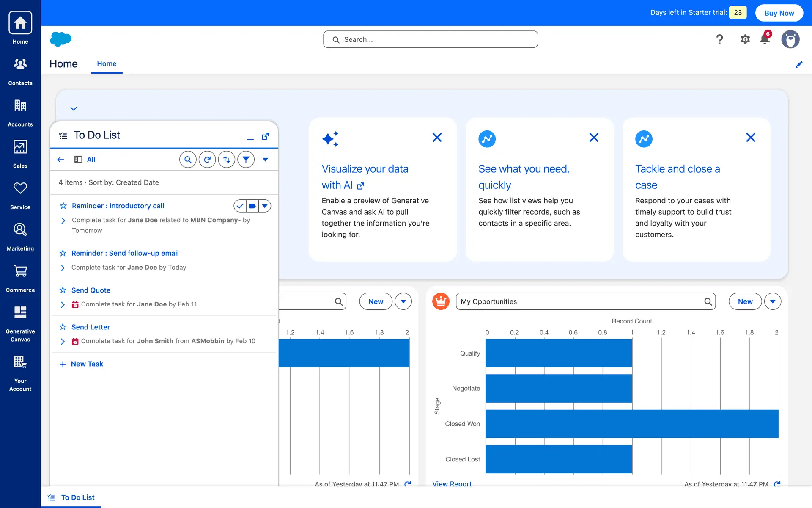Image resolution: width=812 pixels, height=508 pixels.
Task: Click the sort arrows icon in To Do List
Action: tap(227, 160)
